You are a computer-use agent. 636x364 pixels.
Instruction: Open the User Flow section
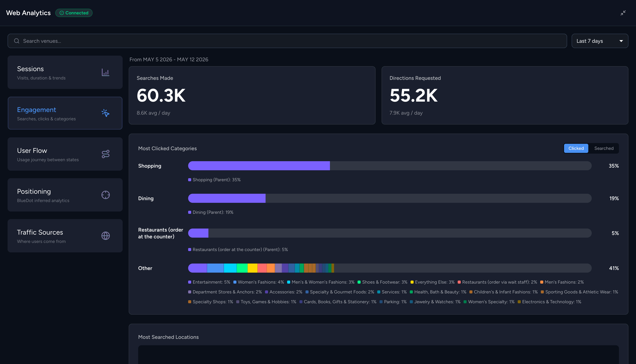[x=65, y=154]
